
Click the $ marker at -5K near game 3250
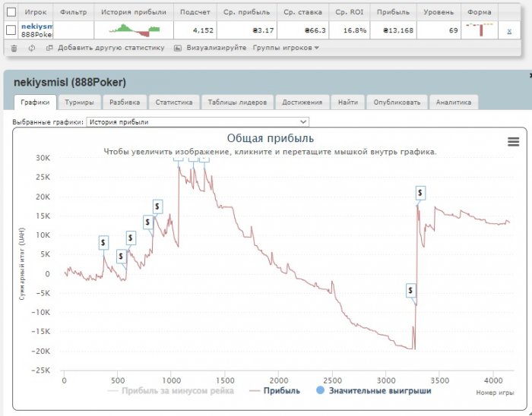tap(411, 290)
